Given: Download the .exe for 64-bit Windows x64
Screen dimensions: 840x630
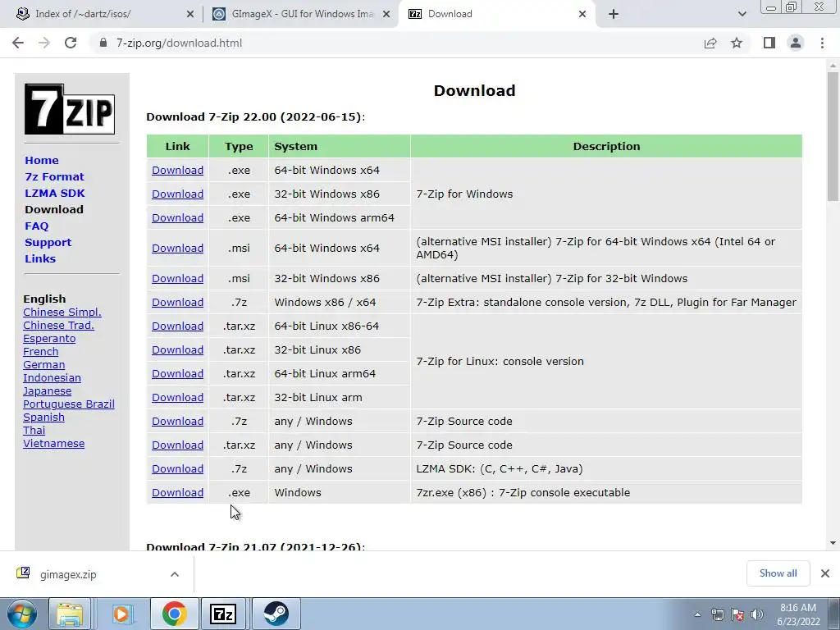Looking at the screenshot, I should coord(177,170).
